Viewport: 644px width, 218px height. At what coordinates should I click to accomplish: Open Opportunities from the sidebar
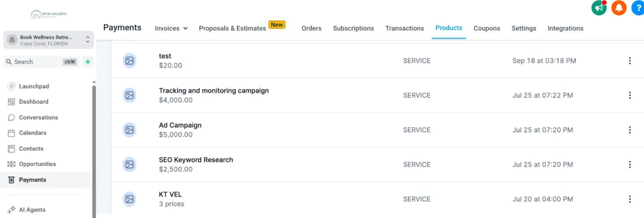37,164
